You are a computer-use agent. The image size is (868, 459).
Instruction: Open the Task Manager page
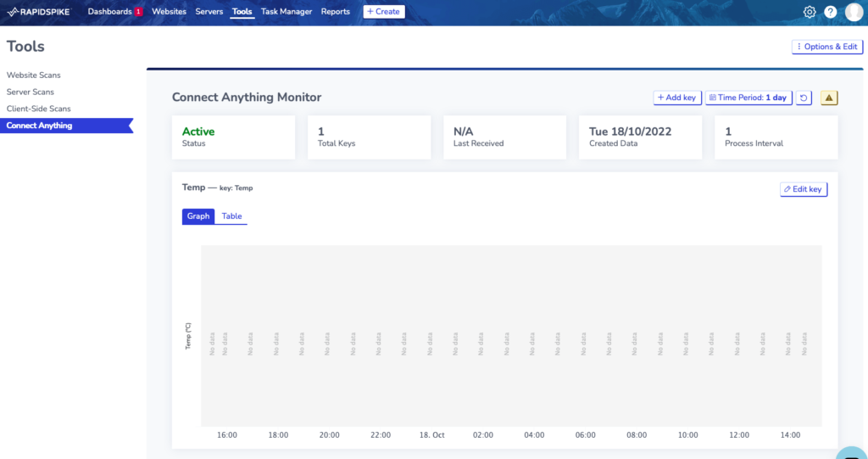click(287, 12)
